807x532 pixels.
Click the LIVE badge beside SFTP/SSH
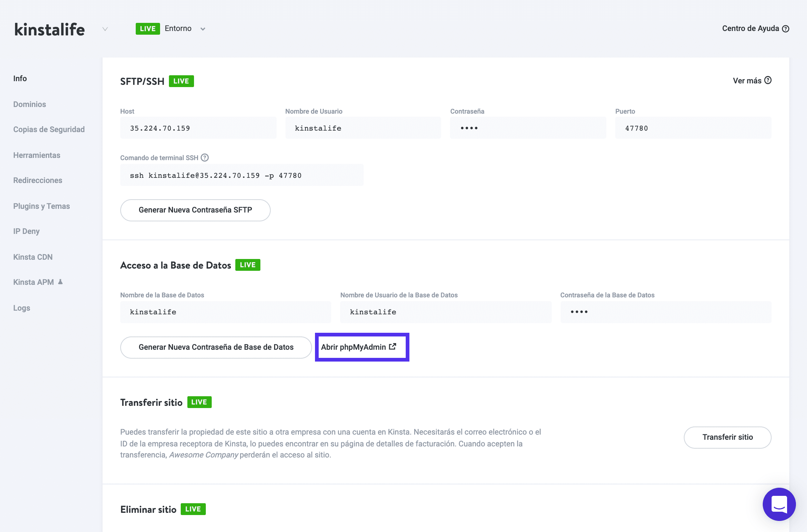181,81
